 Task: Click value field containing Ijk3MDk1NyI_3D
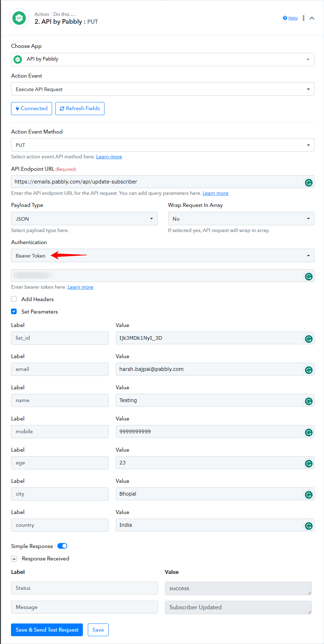pyautogui.click(x=215, y=338)
